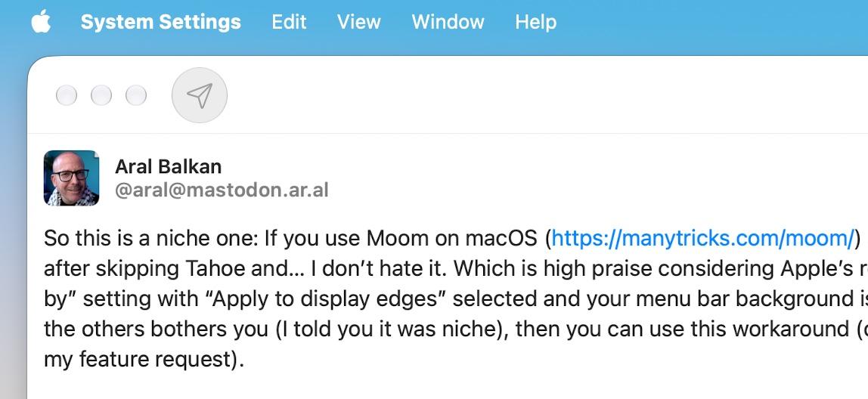Click the paper plane send icon
Screen dimensions: 868x399
(x=200, y=95)
